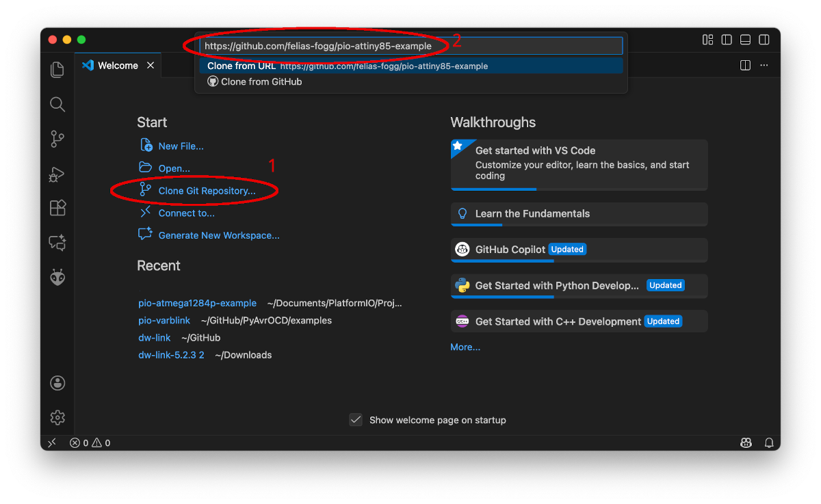This screenshot has width=821, height=504.
Task: Click the sparkle chat icon beside Generate New Workspace
Action: coord(145,234)
